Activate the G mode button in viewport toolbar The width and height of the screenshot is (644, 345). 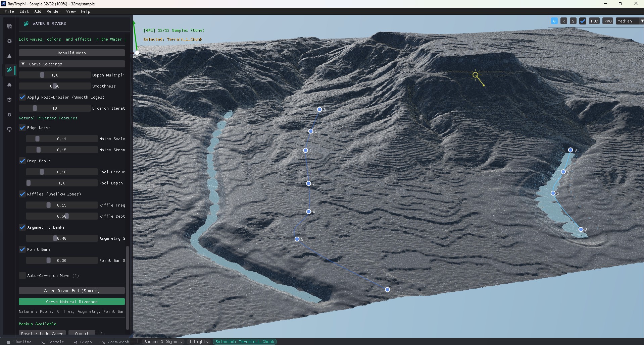554,21
